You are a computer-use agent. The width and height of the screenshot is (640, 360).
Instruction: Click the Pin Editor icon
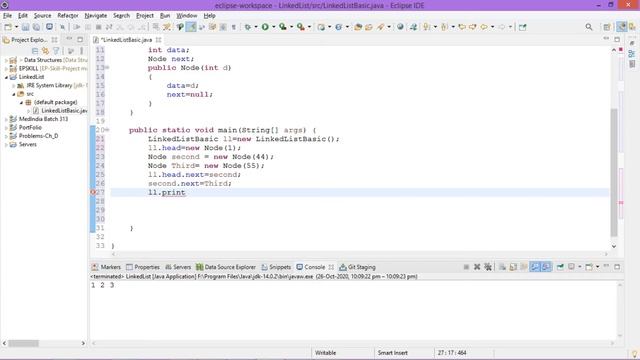tap(522, 27)
